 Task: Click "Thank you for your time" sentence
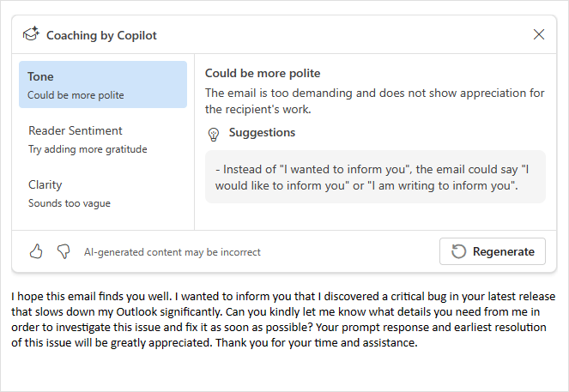tap(335, 343)
